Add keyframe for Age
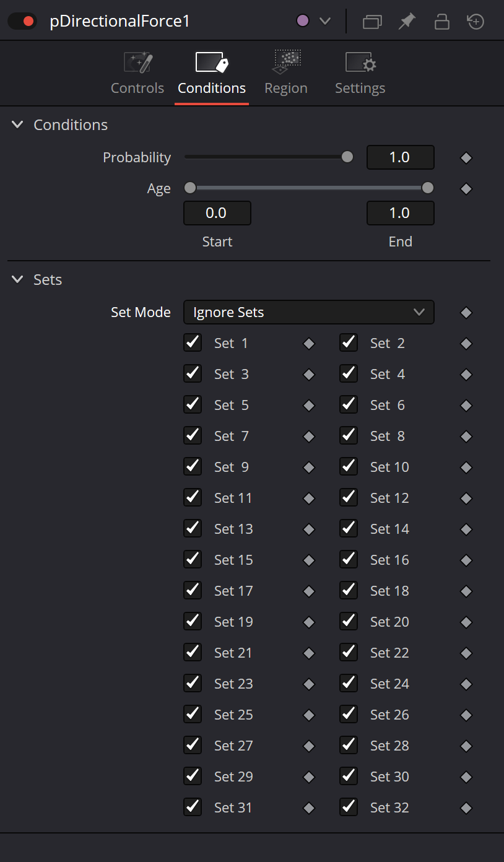 [467, 189]
